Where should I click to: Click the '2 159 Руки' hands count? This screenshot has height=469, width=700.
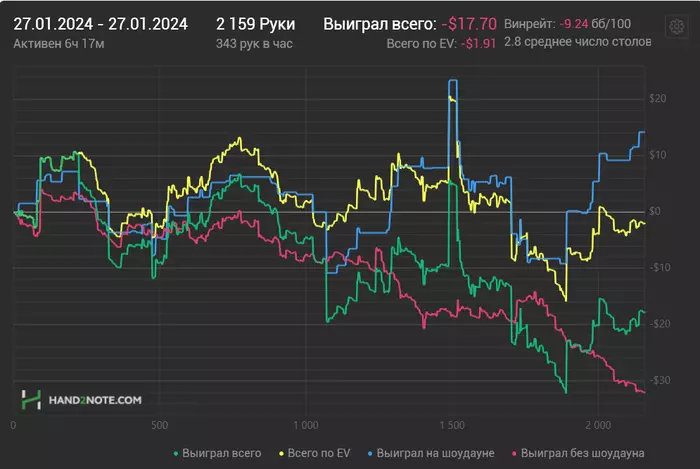(x=255, y=24)
